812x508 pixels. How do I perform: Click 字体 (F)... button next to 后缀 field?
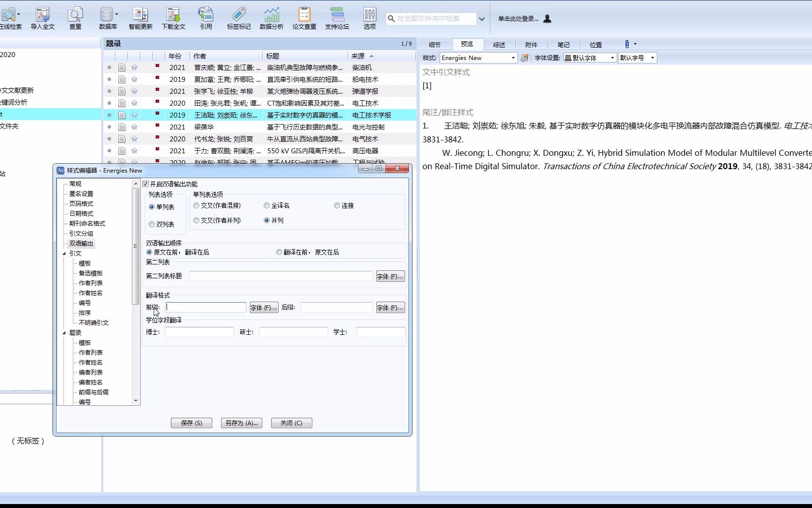pyautogui.click(x=390, y=308)
